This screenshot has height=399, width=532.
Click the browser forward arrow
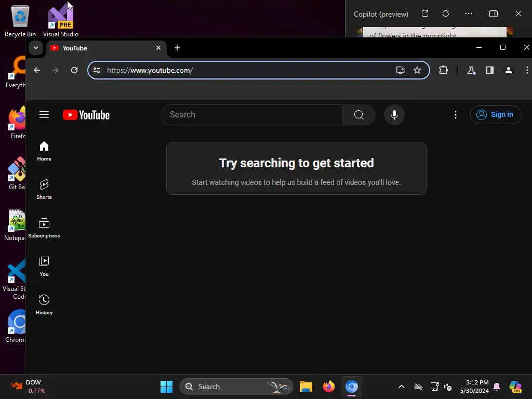coord(55,70)
